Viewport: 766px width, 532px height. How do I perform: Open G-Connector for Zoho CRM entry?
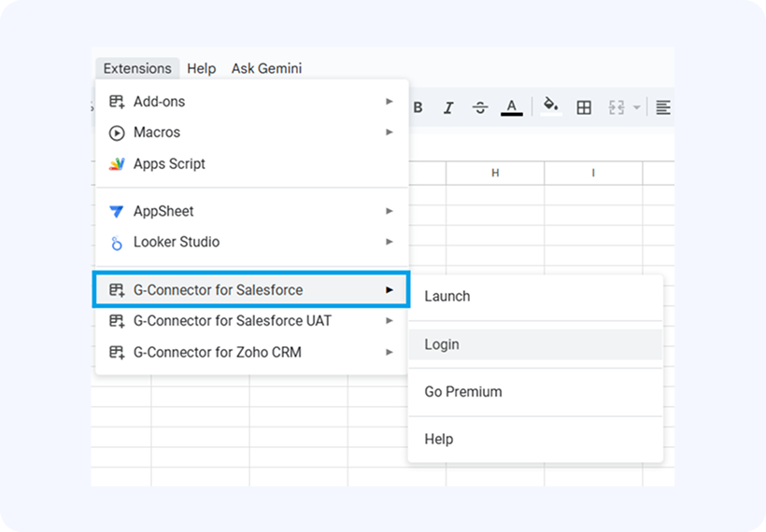pos(217,353)
